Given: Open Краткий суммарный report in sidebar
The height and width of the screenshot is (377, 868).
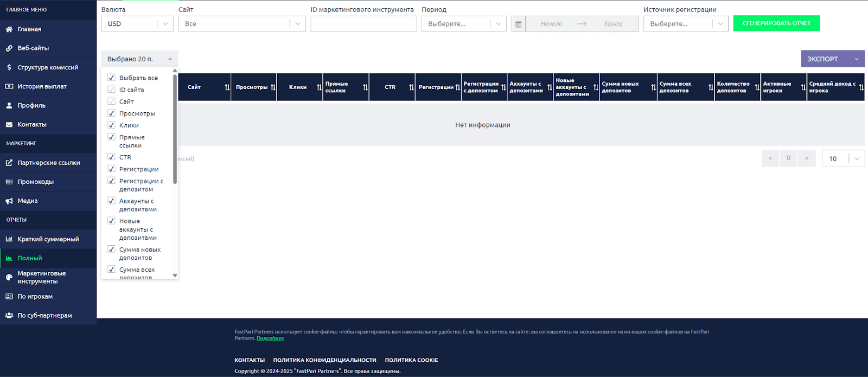Looking at the screenshot, I should tap(48, 239).
